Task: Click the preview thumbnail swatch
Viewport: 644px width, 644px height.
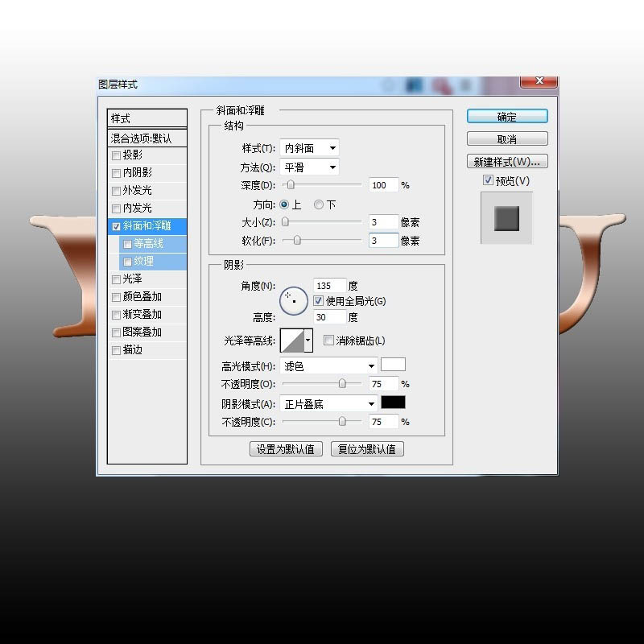Action: point(507,217)
